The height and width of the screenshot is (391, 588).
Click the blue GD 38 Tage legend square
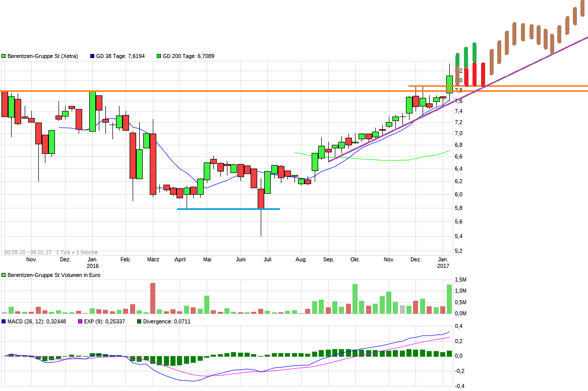(x=92, y=57)
